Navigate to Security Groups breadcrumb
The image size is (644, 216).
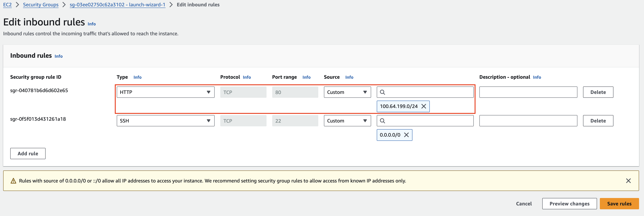coord(40,4)
